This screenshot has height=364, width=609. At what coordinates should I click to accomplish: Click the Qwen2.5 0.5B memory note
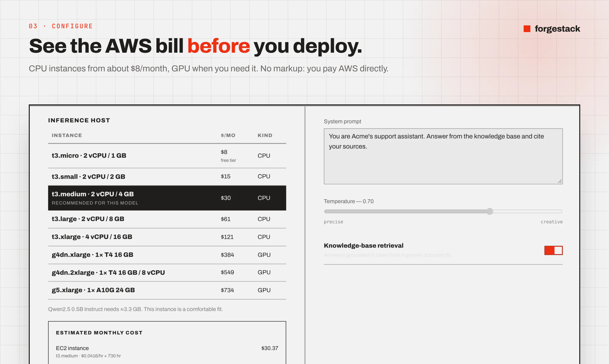pyautogui.click(x=135, y=309)
